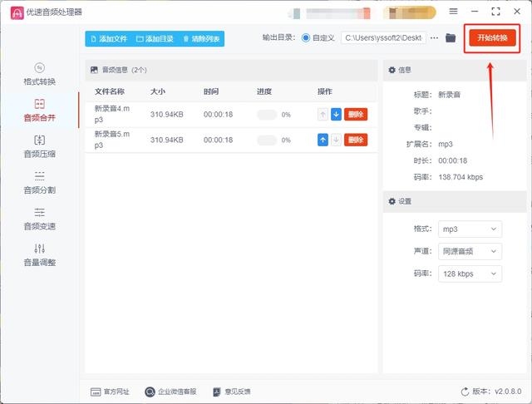Select the file name 新录音5.mp3
The image size is (532, 404).
point(112,140)
